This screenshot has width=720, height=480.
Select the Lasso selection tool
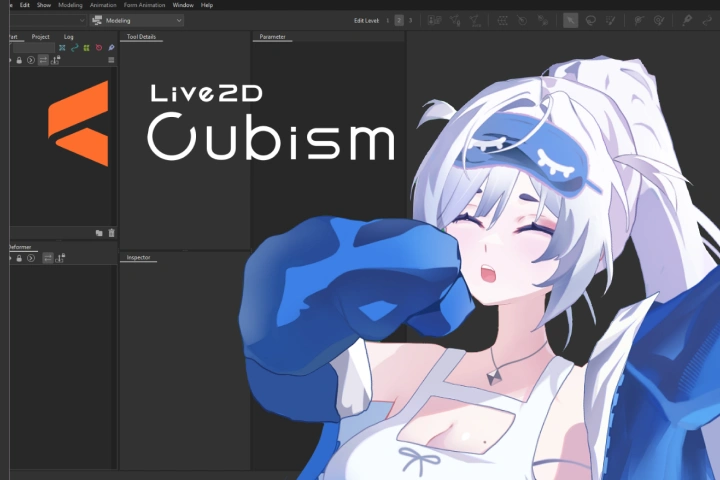coord(591,20)
